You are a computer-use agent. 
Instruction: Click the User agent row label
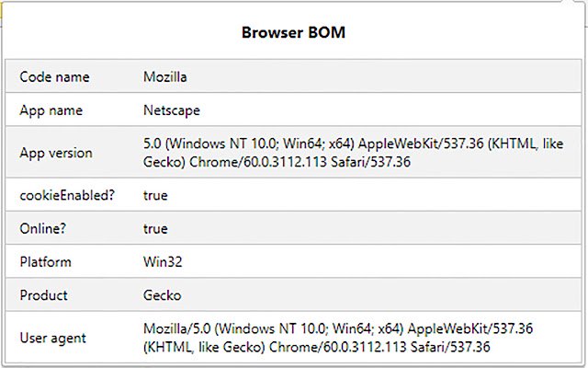click(x=53, y=338)
